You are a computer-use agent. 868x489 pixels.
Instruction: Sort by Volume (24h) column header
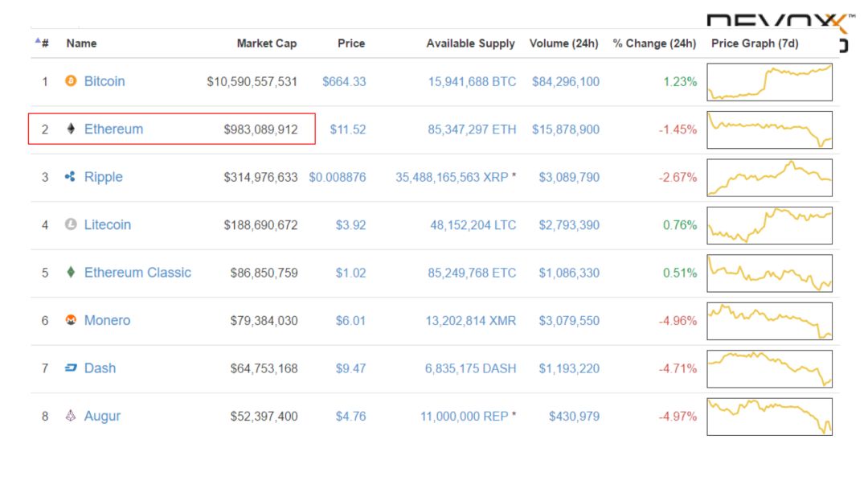[564, 43]
